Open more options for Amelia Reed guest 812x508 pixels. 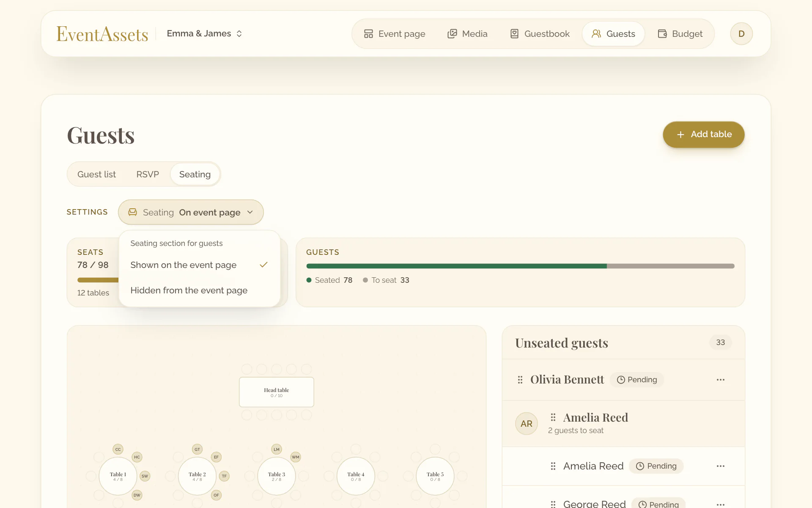721,466
